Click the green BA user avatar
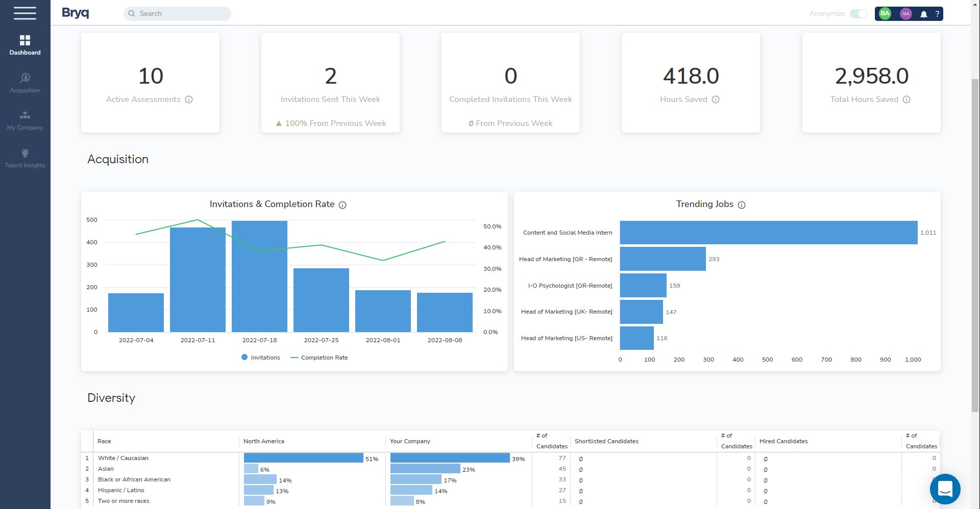The height and width of the screenshot is (509, 980). point(885,14)
